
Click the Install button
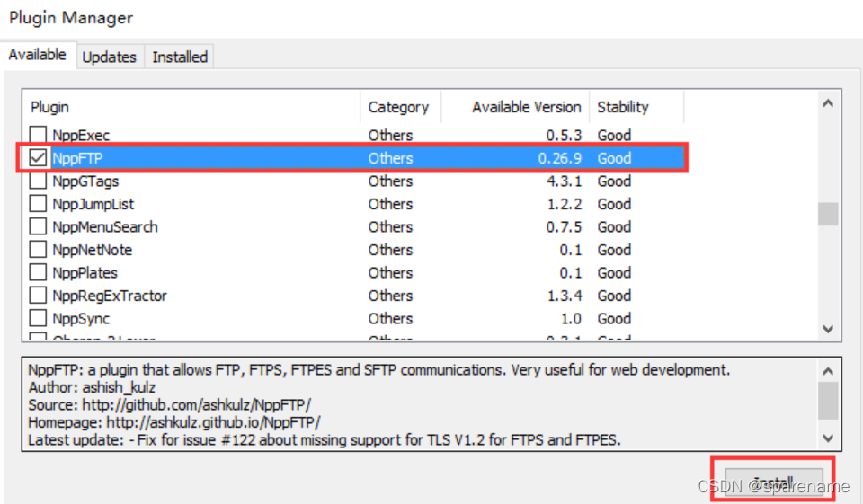(x=773, y=482)
